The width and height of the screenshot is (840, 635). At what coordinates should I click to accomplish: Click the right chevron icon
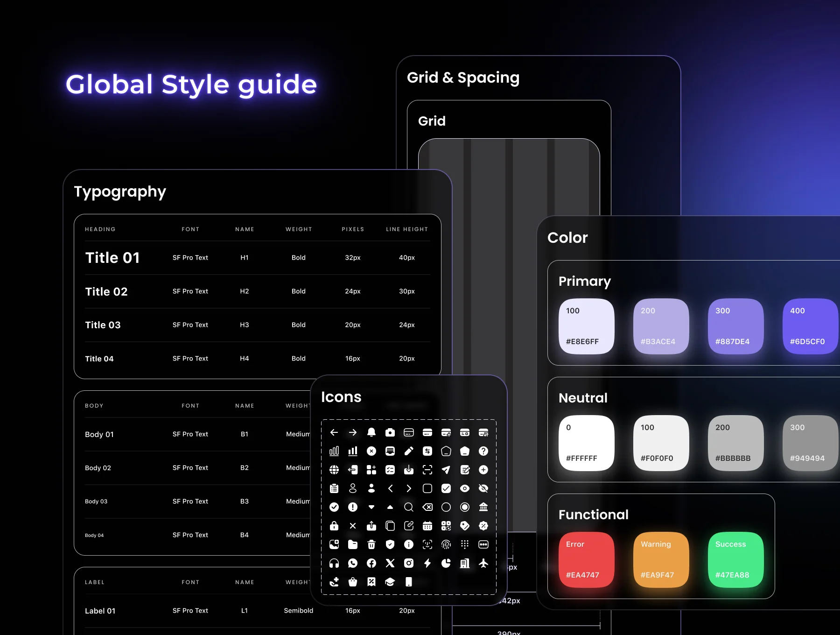coord(409,488)
